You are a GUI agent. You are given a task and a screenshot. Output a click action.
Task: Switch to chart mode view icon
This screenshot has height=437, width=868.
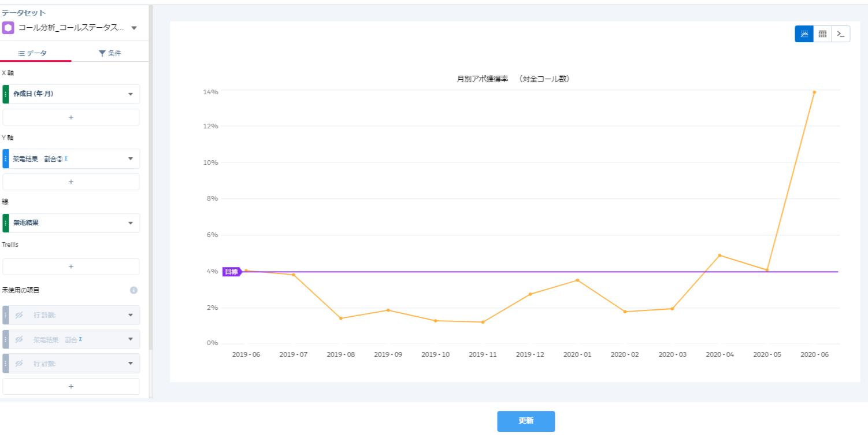pyautogui.click(x=804, y=34)
